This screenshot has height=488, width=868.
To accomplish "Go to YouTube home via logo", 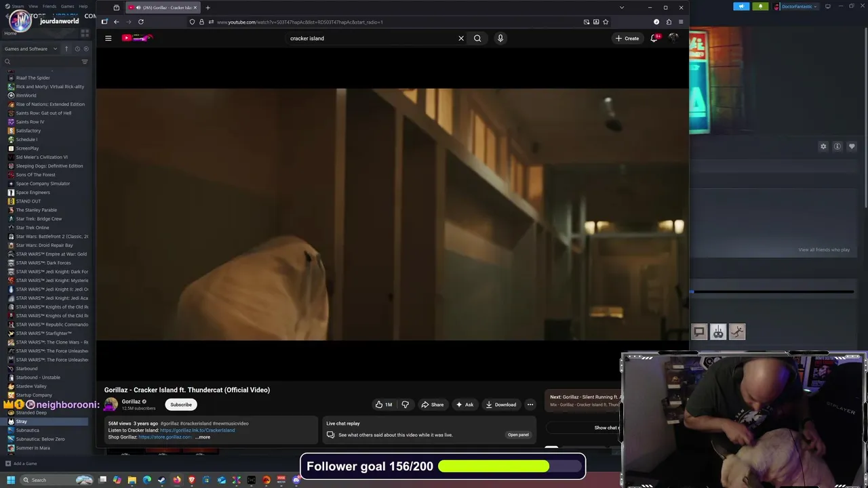I will 137,38.
